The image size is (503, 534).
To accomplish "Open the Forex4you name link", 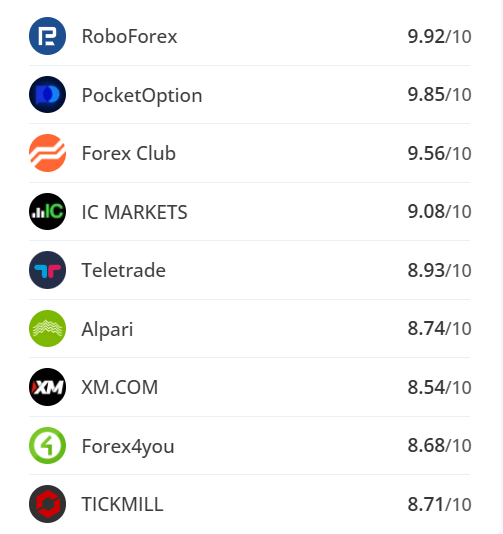I will (x=128, y=446).
